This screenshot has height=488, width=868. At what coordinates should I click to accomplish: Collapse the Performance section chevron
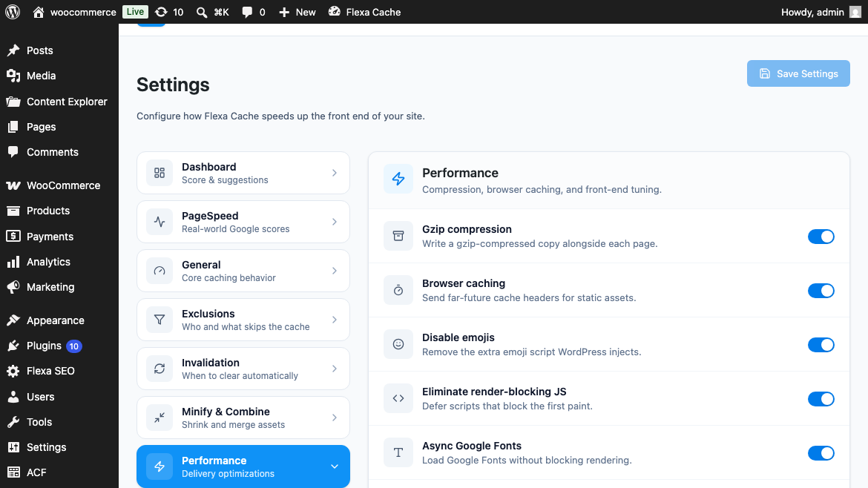pos(335,467)
